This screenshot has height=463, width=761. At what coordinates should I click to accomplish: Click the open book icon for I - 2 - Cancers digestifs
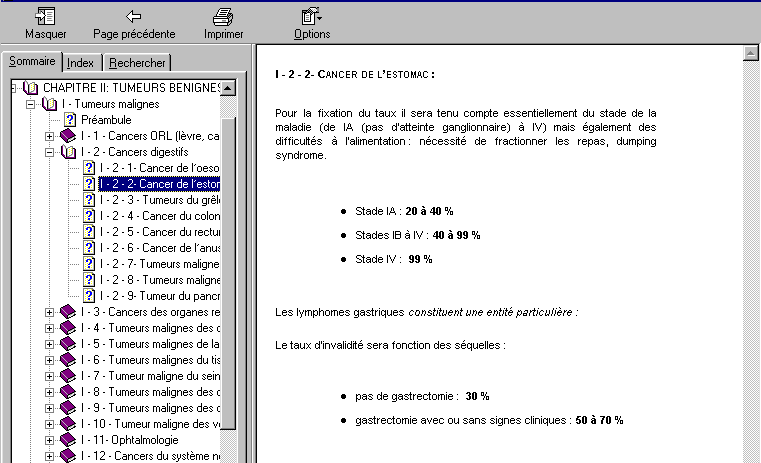(68, 152)
